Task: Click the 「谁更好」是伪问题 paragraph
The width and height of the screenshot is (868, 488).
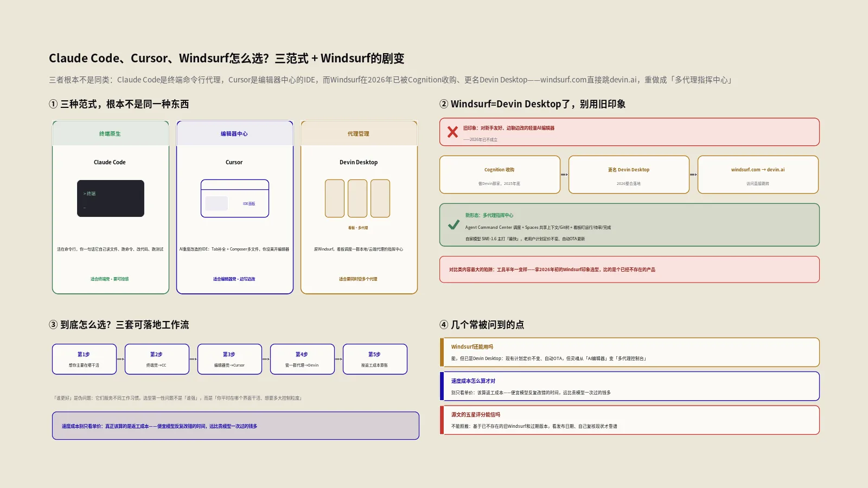Action: tap(177, 398)
